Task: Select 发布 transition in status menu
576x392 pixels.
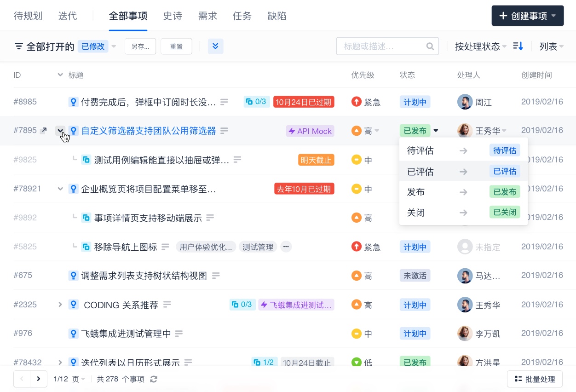Action: 464,192
